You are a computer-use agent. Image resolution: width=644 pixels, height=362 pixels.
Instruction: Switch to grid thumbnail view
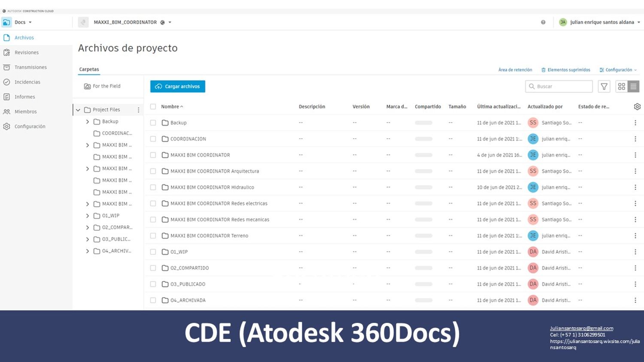pyautogui.click(x=621, y=87)
